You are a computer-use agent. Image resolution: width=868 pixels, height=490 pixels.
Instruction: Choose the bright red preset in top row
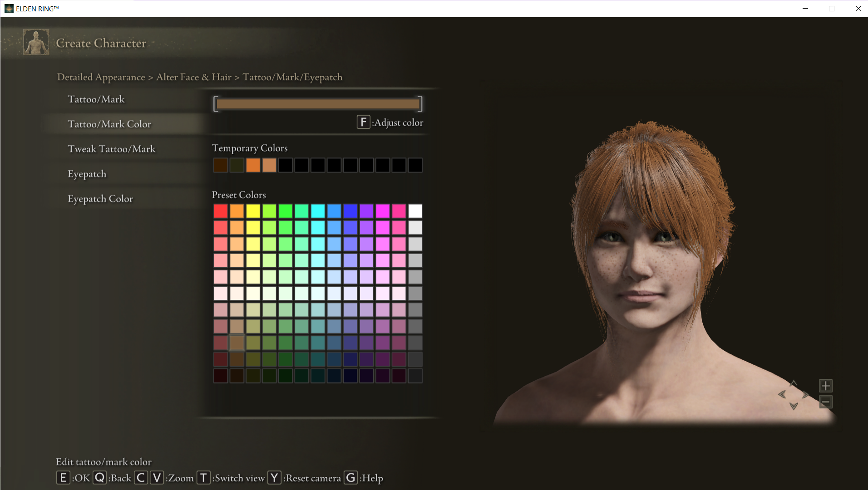pos(221,211)
